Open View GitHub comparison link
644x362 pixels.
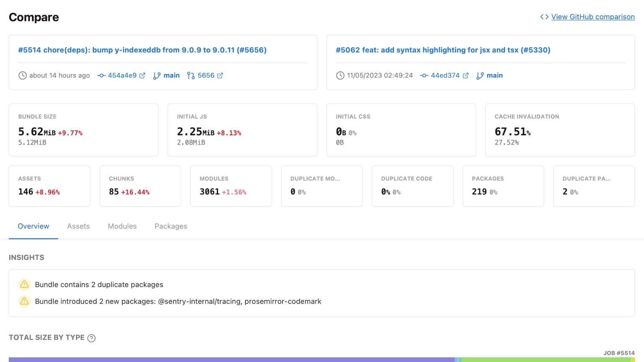(592, 17)
